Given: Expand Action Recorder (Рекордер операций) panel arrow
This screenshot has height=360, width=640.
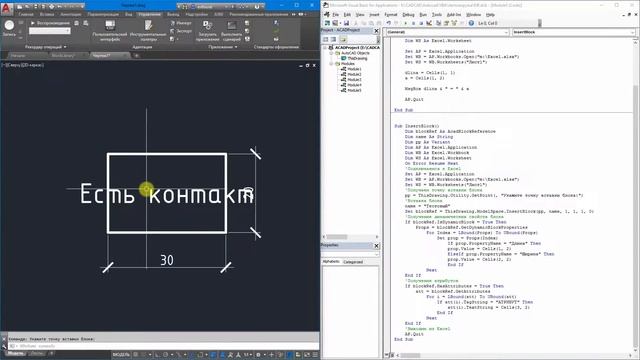Looking at the screenshot, I should pyautogui.click(x=65, y=47).
